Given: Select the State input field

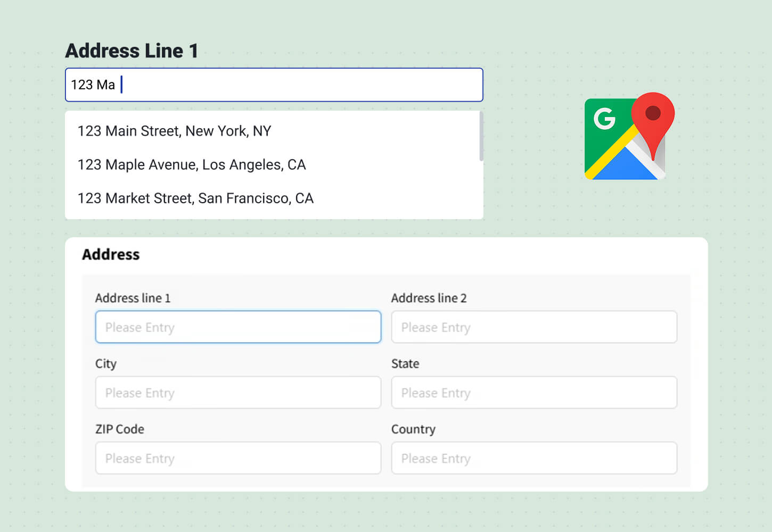Looking at the screenshot, I should pyautogui.click(x=534, y=393).
